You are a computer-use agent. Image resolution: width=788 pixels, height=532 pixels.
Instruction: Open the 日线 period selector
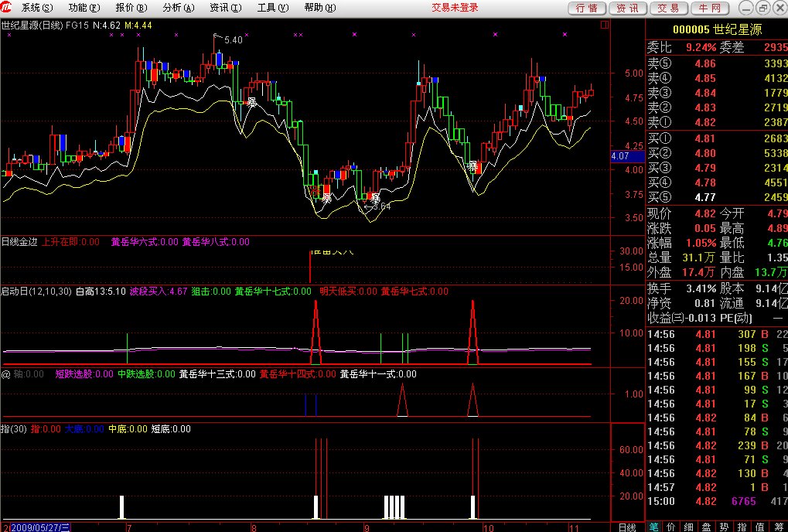pos(626,527)
